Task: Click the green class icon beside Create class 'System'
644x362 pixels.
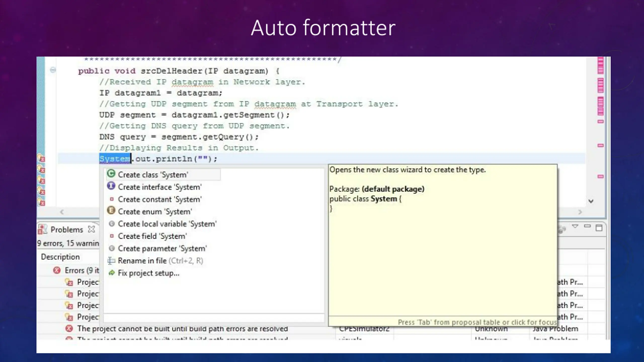Action: coord(111,174)
